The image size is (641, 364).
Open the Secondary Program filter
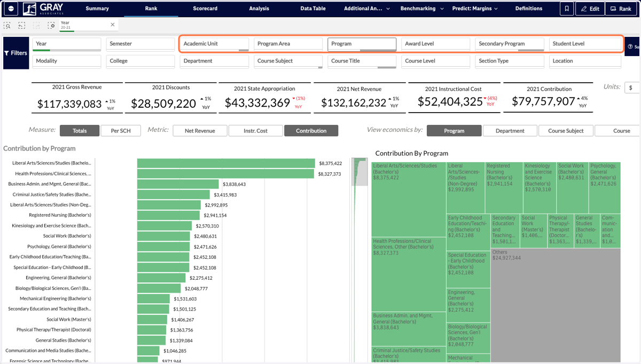(x=509, y=44)
